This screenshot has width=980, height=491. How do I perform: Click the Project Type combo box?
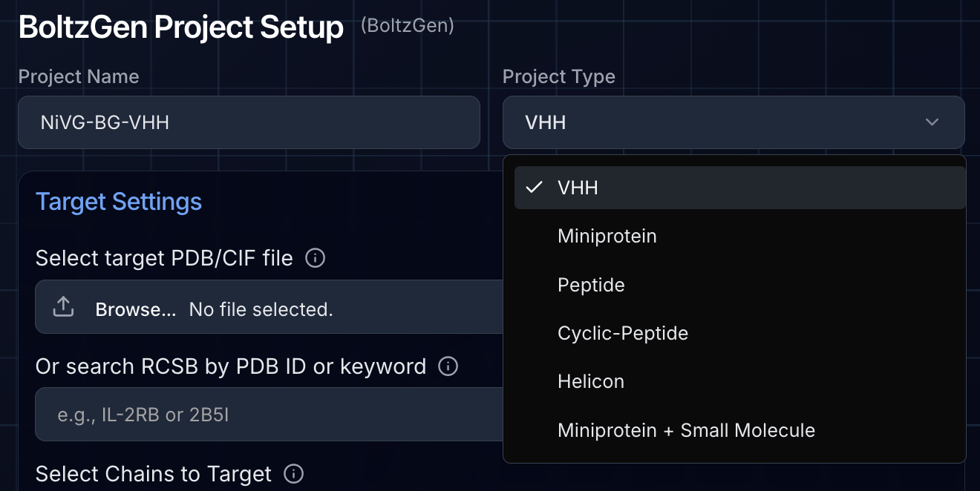click(734, 122)
